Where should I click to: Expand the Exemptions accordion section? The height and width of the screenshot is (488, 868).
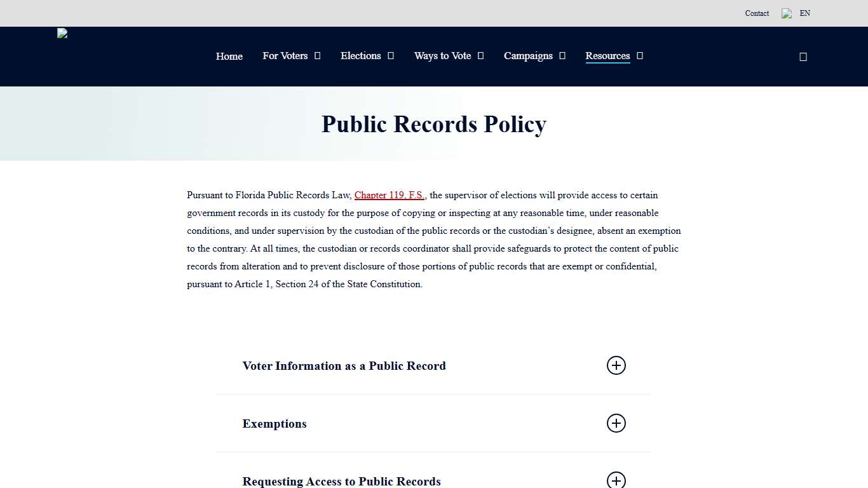tap(275, 423)
